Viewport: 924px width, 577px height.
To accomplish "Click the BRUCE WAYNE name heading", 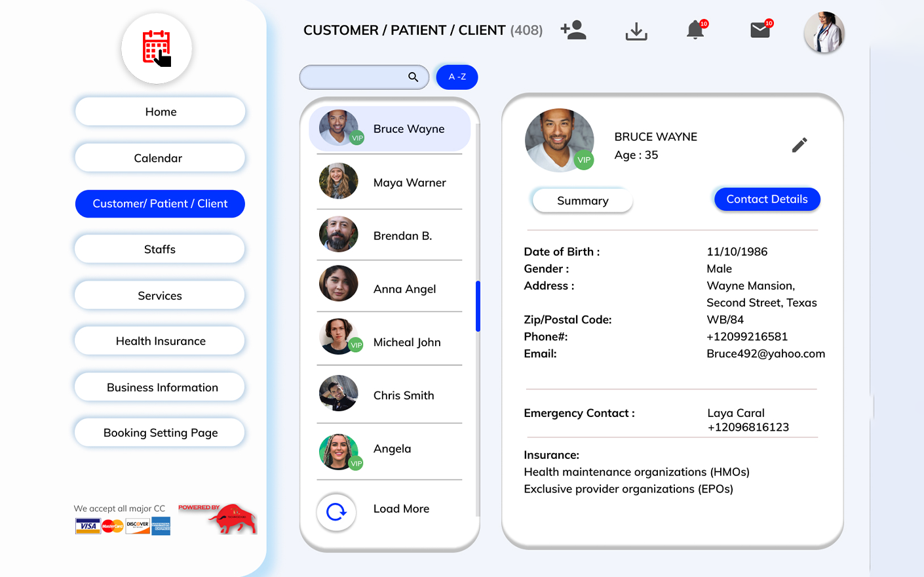I will (x=656, y=137).
